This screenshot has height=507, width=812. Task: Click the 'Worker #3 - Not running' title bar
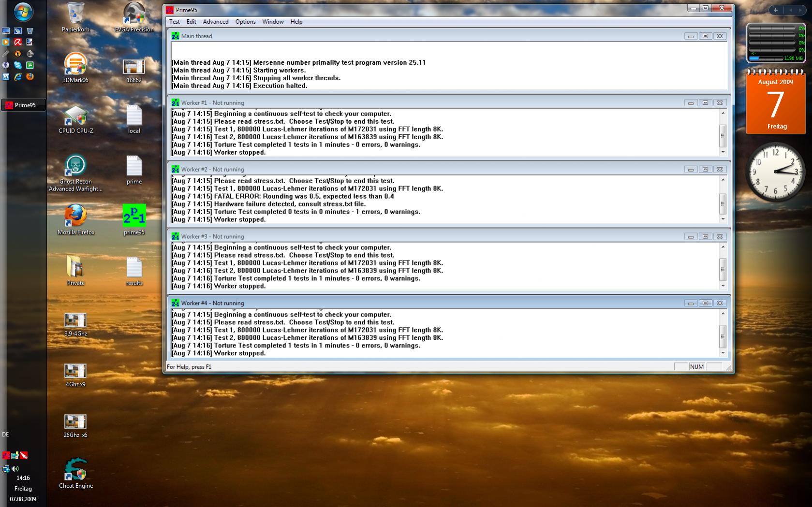pos(449,236)
